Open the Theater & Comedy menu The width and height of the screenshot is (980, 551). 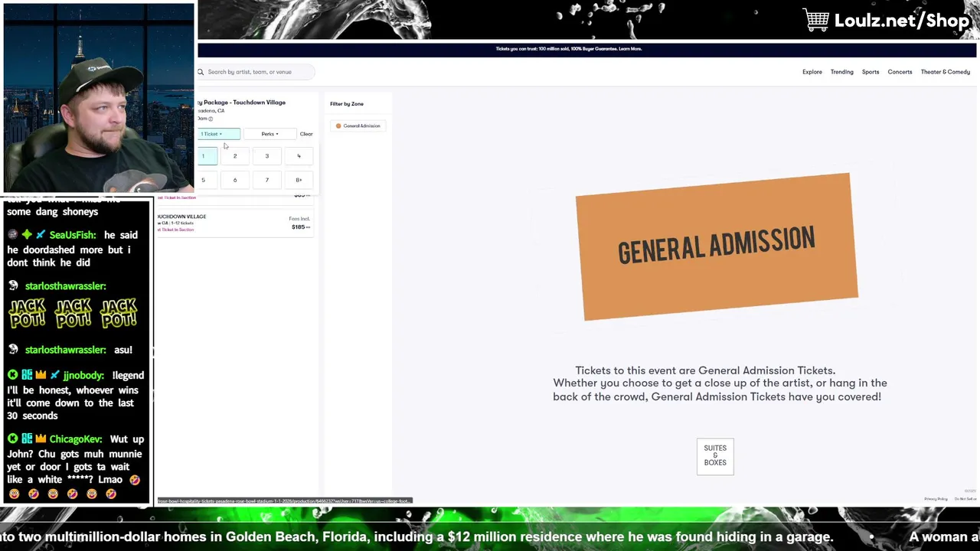(945, 72)
